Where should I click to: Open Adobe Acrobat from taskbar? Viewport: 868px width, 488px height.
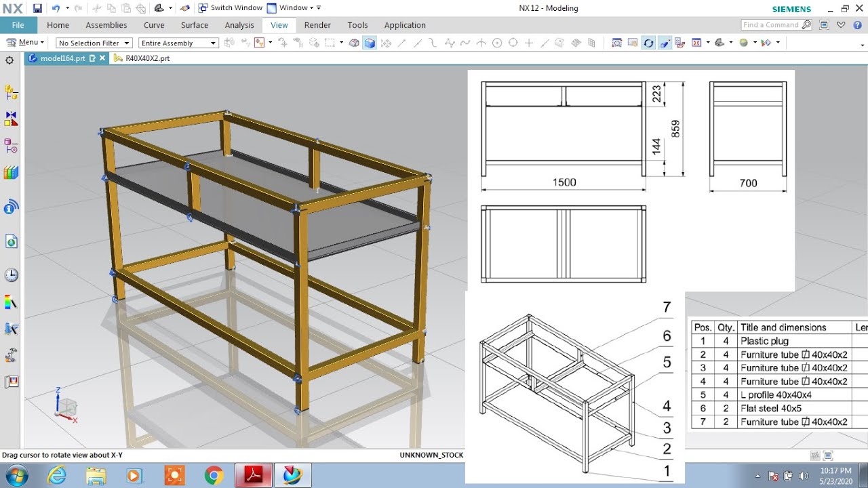(254, 475)
